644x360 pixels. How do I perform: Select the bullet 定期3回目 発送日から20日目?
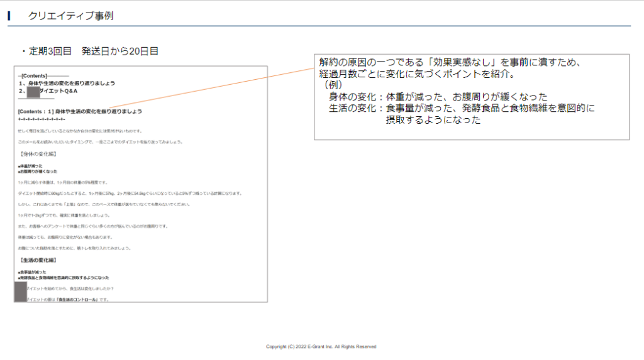point(89,51)
